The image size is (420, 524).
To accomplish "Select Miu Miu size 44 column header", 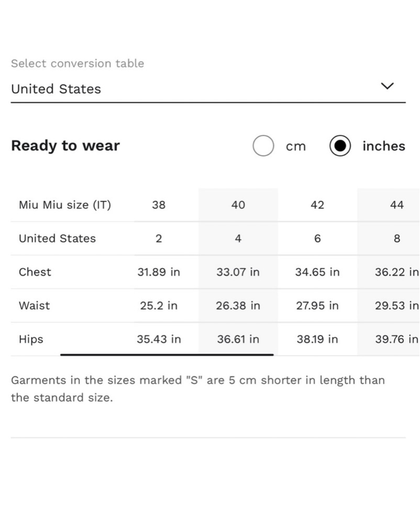I will click(397, 205).
